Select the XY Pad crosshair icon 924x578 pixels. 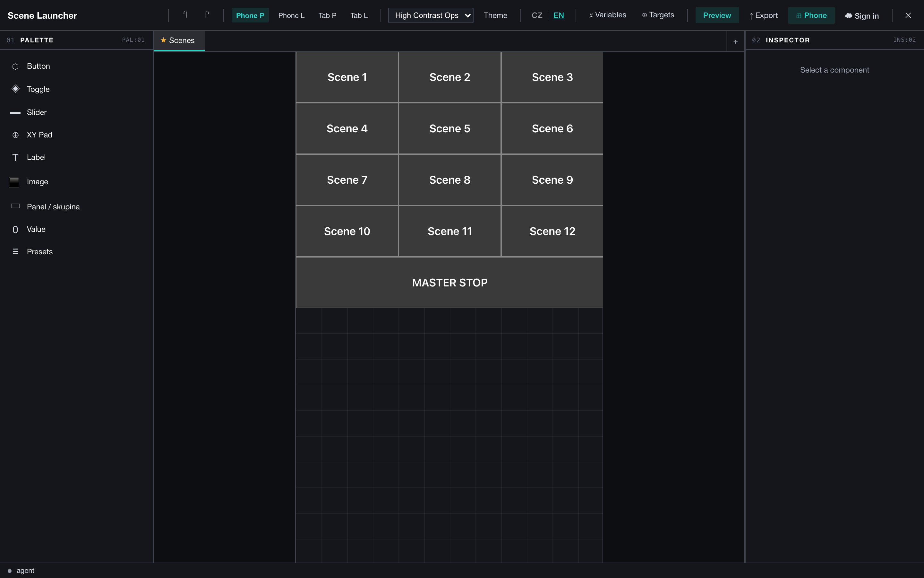15,135
